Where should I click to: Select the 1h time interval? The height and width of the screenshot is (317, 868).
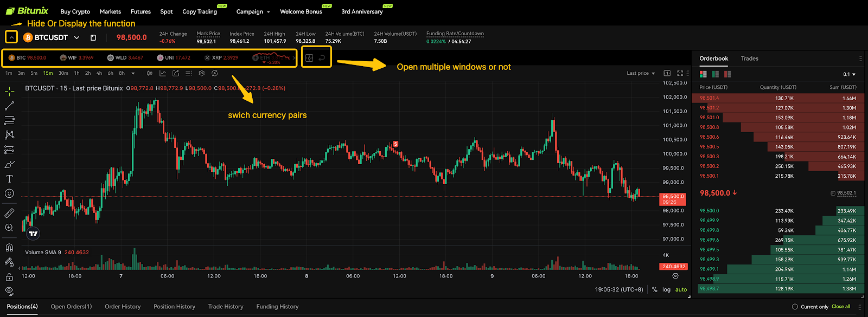click(76, 73)
